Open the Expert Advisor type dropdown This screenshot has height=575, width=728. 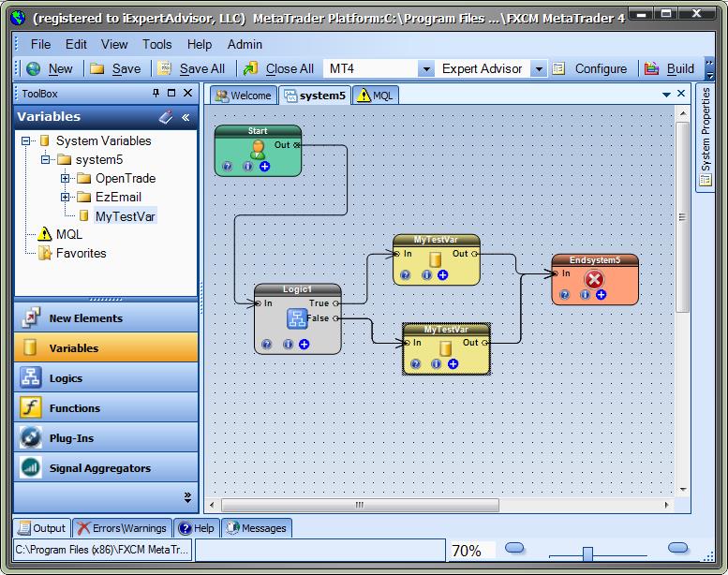pyautogui.click(x=539, y=69)
